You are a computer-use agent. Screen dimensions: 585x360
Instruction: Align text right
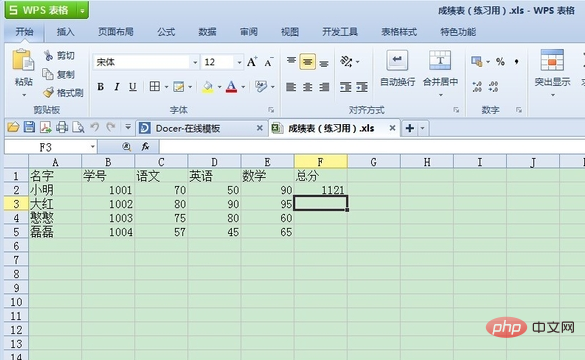coord(324,87)
